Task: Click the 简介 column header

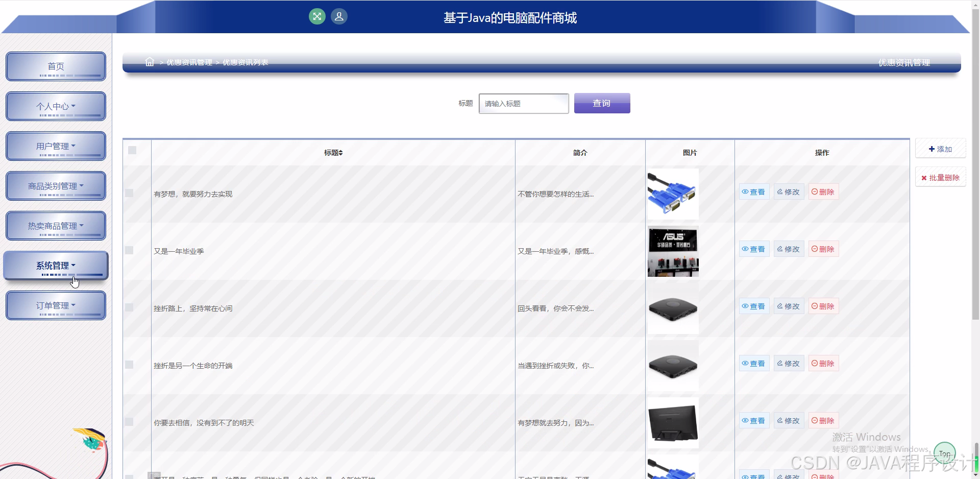Action: (x=580, y=153)
